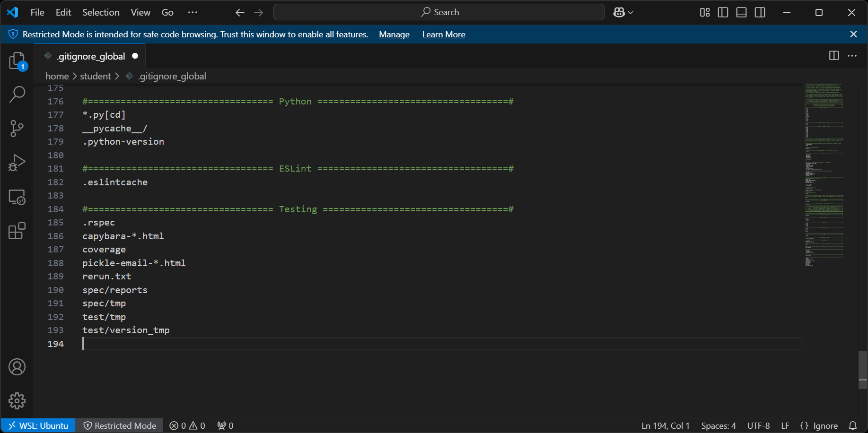Toggle the bottom panel visibility
Image resolution: width=868 pixels, height=433 pixels.
pyautogui.click(x=741, y=12)
